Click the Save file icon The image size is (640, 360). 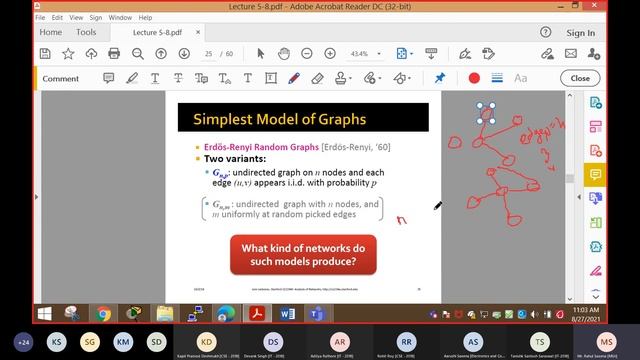tap(45, 53)
